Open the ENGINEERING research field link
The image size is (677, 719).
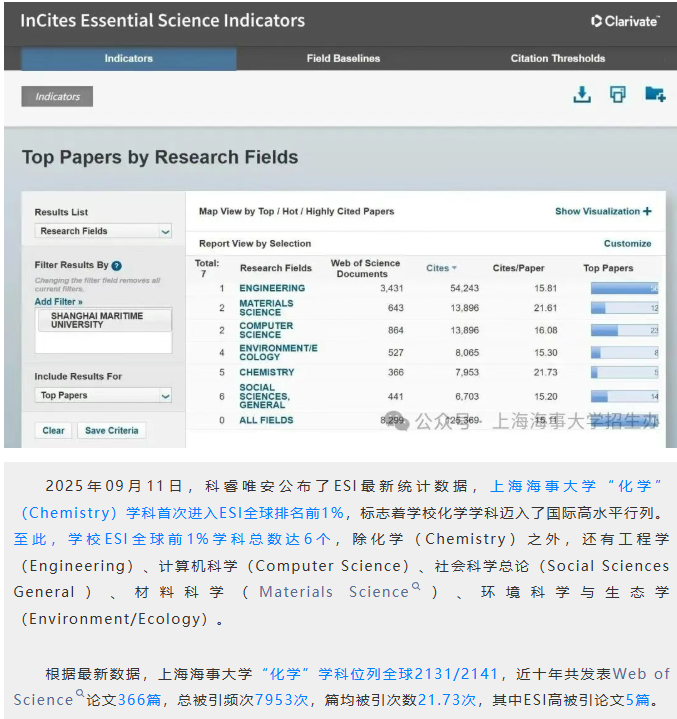(272, 288)
